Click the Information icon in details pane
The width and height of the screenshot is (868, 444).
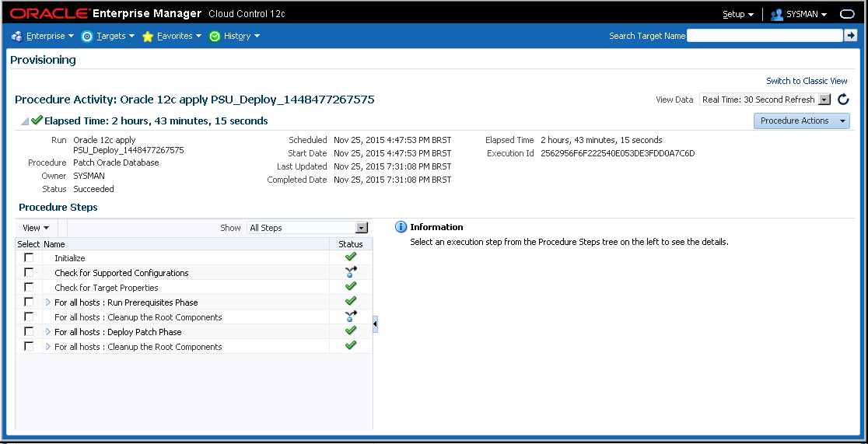point(401,227)
